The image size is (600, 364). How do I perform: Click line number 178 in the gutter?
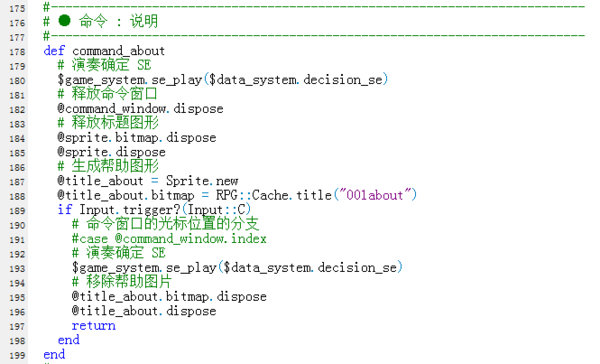click(x=17, y=52)
